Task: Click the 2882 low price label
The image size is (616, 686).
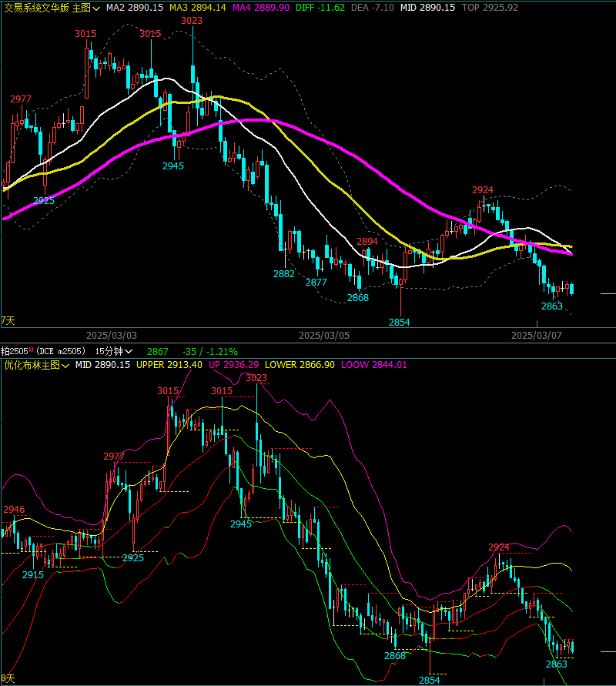Action: (x=284, y=274)
